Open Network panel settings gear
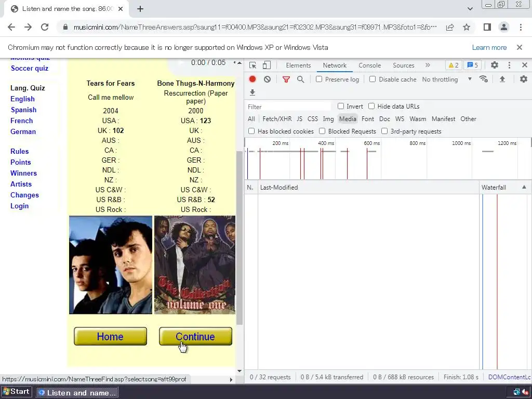Viewport: 532px width, 399px height. click(x=524, y=79)
